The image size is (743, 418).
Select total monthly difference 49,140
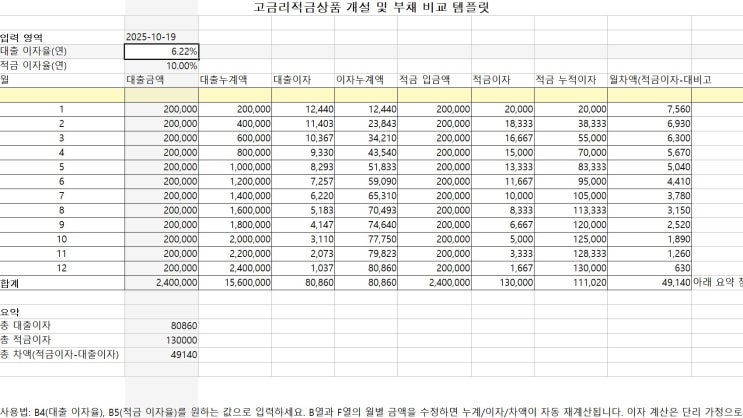(650, 283)
